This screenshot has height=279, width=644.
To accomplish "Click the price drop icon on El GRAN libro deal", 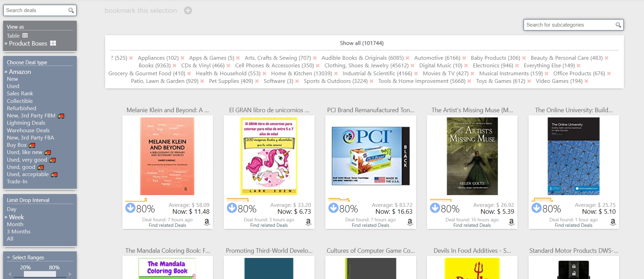I will coord(232,208).
